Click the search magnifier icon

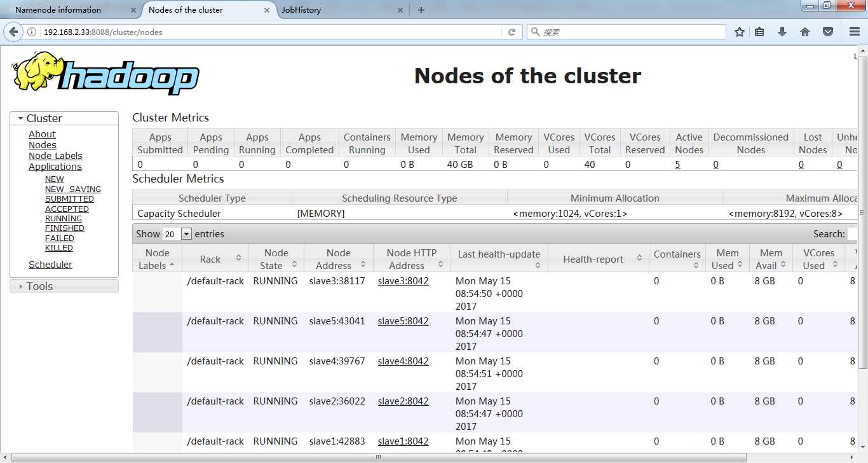[535, 32]
